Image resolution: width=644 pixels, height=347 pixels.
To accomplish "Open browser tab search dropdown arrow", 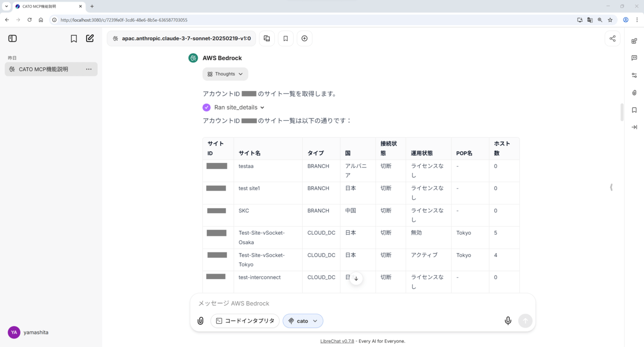I will pos(6,7).
